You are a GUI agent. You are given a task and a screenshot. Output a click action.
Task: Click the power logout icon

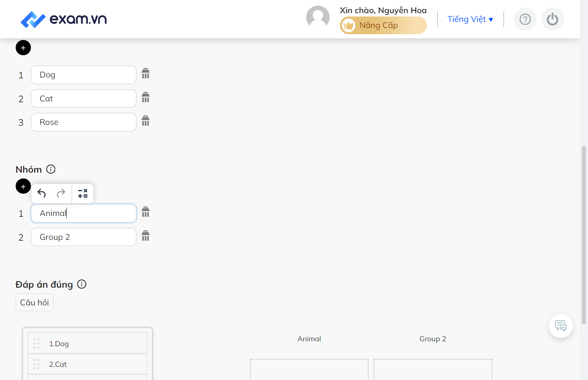[x=553, y=19]
